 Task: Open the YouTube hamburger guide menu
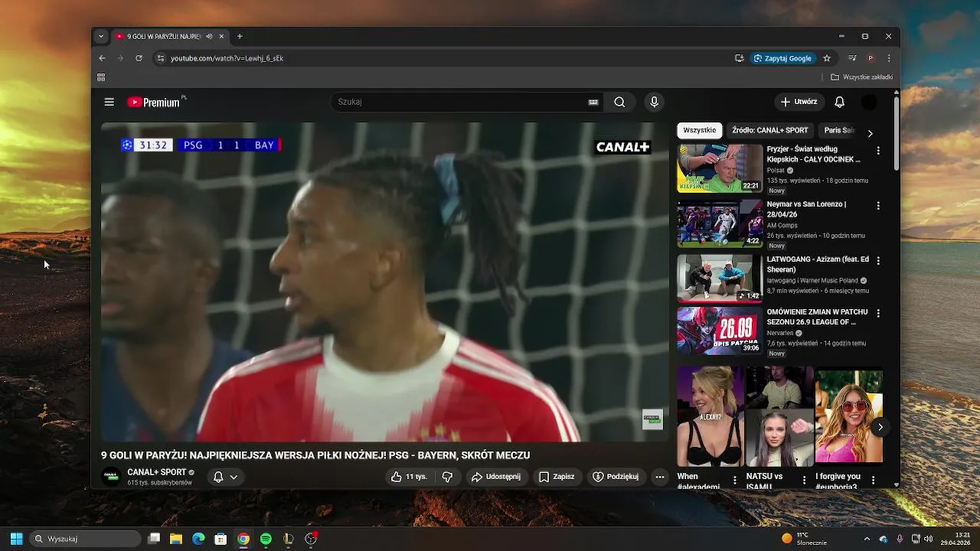109,102
